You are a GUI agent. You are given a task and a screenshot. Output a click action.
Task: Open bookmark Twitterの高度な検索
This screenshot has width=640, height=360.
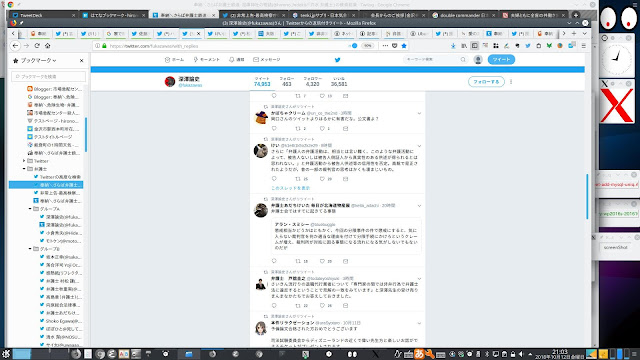coord(57,177)
